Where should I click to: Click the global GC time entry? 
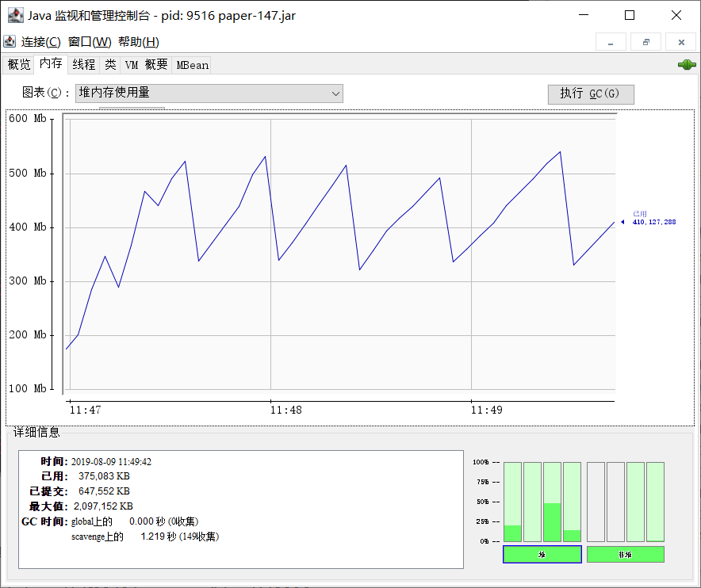click(135, 521)
